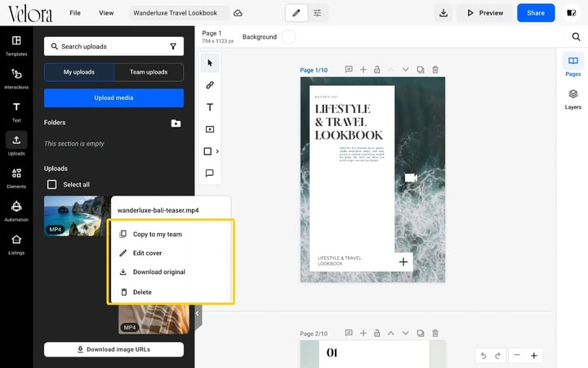The height and width of the screenshot is (368, 588).
Task: Select the striped fabric MP4 thumbnail
Action: pos(154,319)
